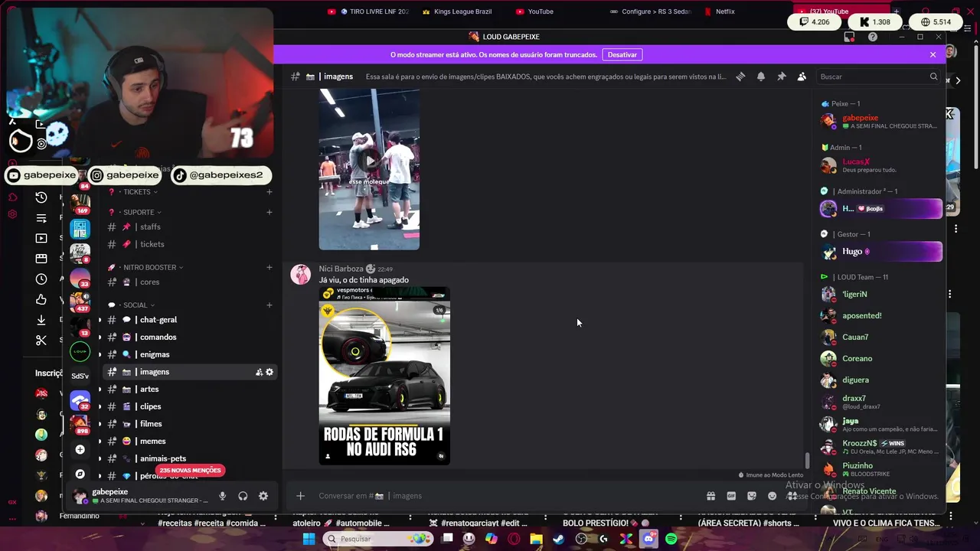Click Desativar to turn off streamer mode
The image size is (980, 551).
point(622,54)
